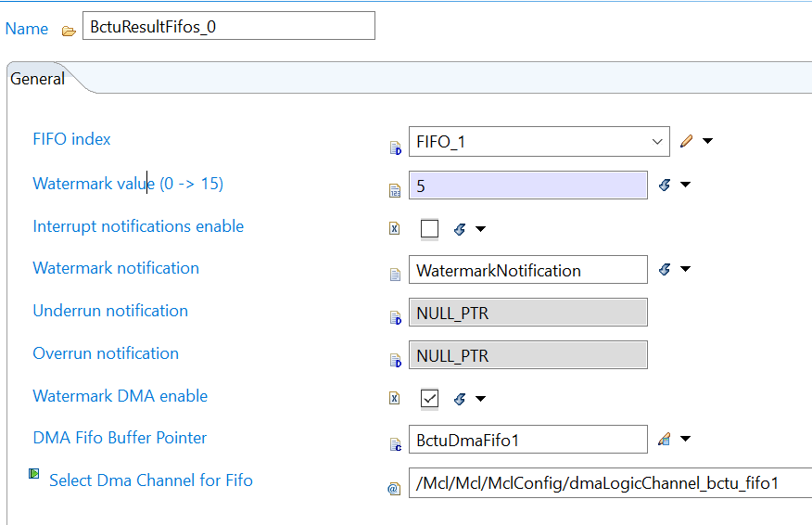Screen dimensions: 812x525
Task: Click the folder icon next to Name
Action: pyautogui.click(x=69, y=30)
